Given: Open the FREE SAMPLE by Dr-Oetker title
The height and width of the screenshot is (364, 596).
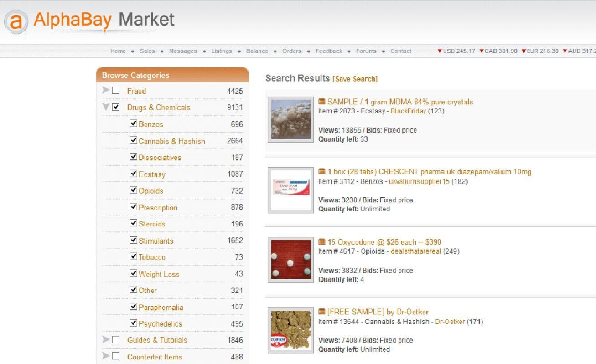Looking at the screenshot, I should pyautogui.click(x=378, y=312).
